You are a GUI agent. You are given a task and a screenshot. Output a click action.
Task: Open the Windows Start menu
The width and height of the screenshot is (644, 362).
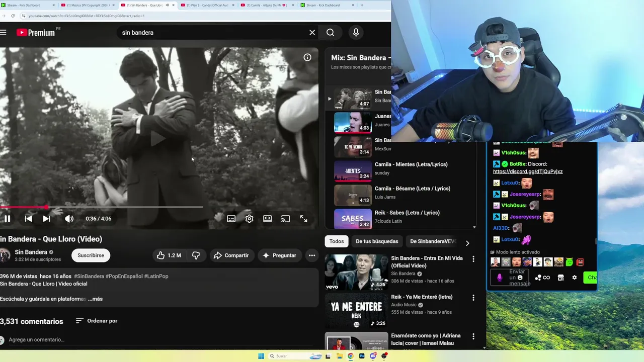coord(261,356)
